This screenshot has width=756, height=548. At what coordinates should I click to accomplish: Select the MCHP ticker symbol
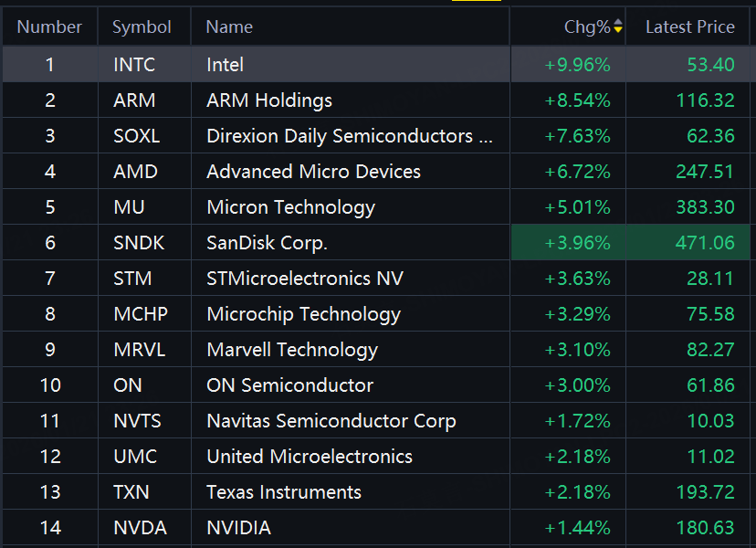click(141, 314)
